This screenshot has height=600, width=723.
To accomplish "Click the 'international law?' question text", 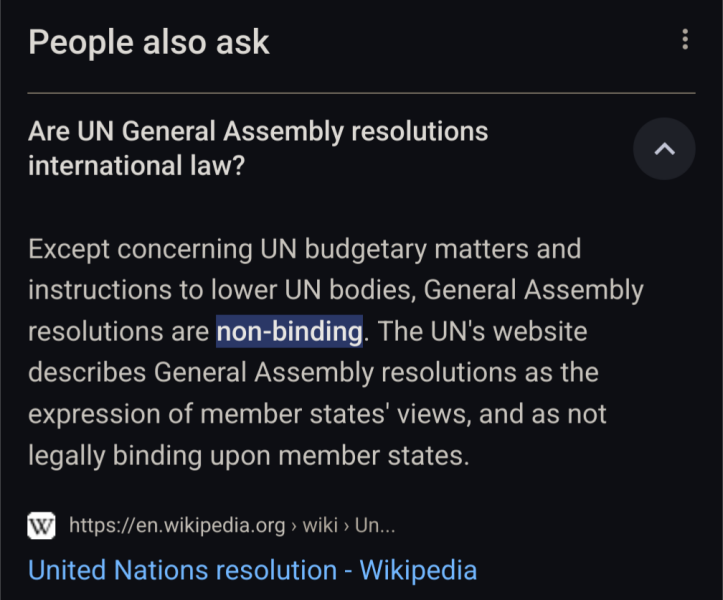I will click(x=136, y=165).
